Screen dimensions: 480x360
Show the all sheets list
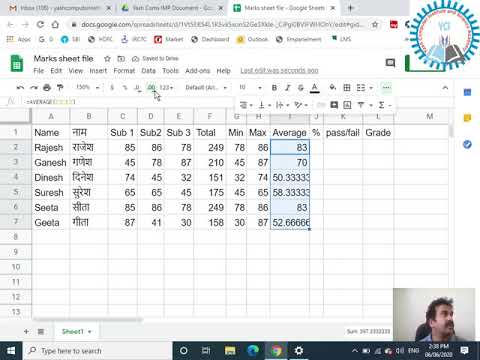click(41, 331)
